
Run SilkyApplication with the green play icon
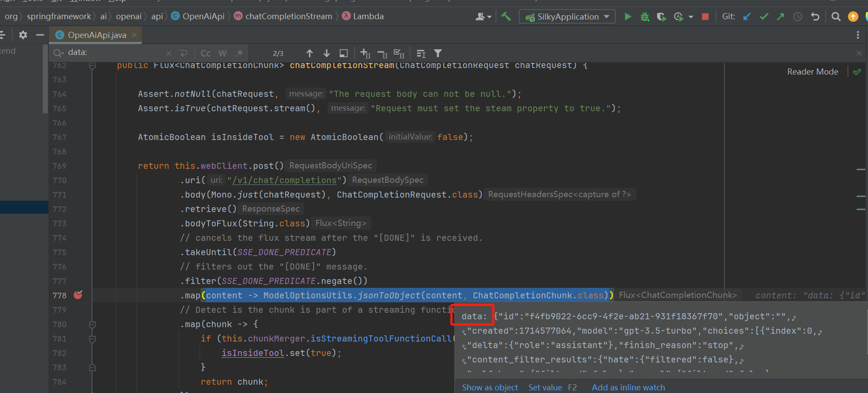tap(628, 17)
